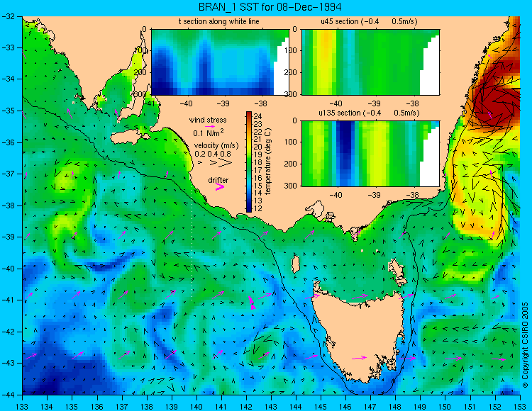Click King Island north-west of Tasmania
Image resolution: width=532 pixels, height=411 pixels.
296,264
